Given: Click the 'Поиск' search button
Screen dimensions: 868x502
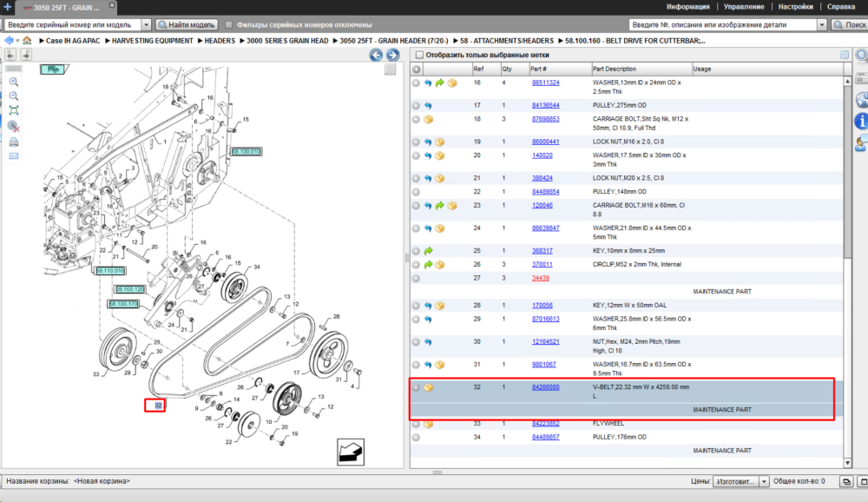Looking at the screenshot, I should point(850,24).
